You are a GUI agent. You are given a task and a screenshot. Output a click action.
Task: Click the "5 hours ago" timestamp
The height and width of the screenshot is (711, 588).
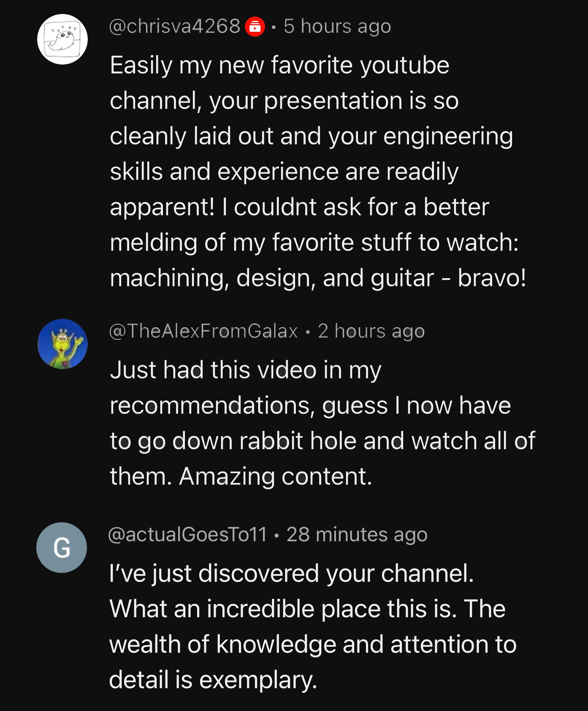(x=337, y=27)
